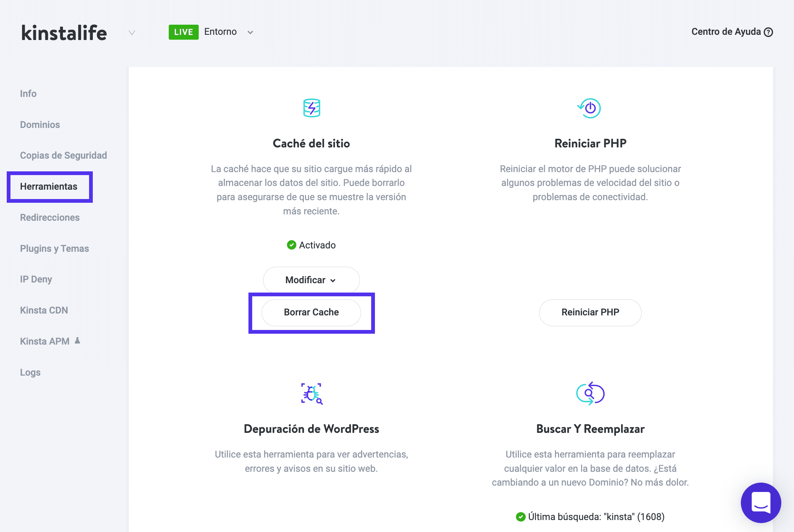
Task: Click the kinstalife logo
Action: [64, 33]
